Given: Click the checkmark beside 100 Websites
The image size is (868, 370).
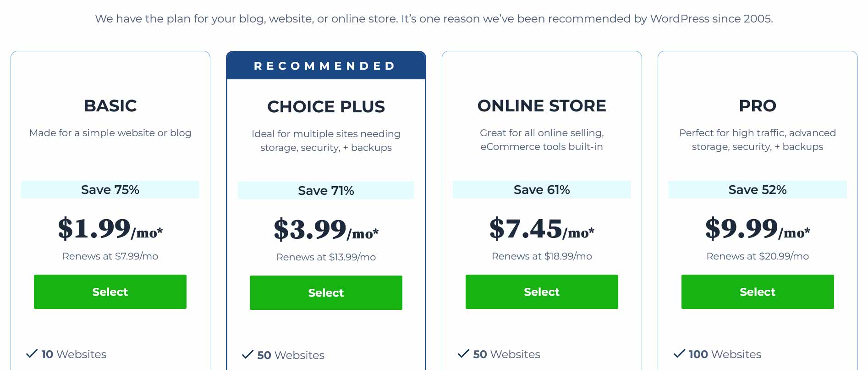Looking at the screenshot, I should pos(679,353).
